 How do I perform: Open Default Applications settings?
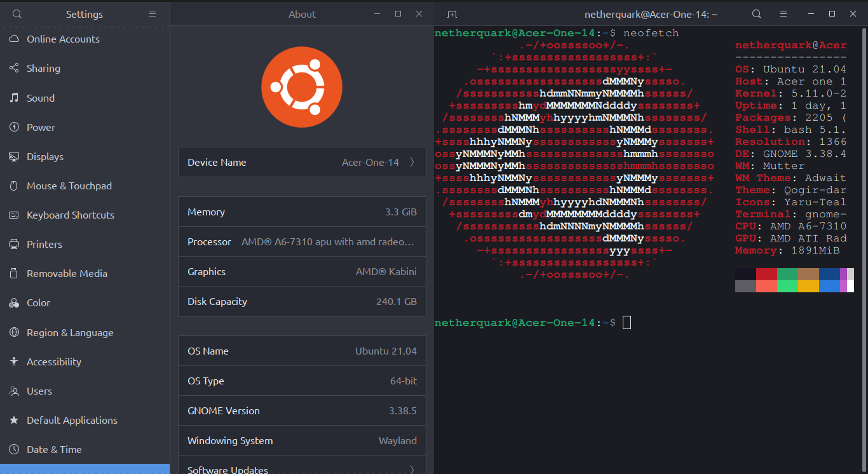coord(13,420)
